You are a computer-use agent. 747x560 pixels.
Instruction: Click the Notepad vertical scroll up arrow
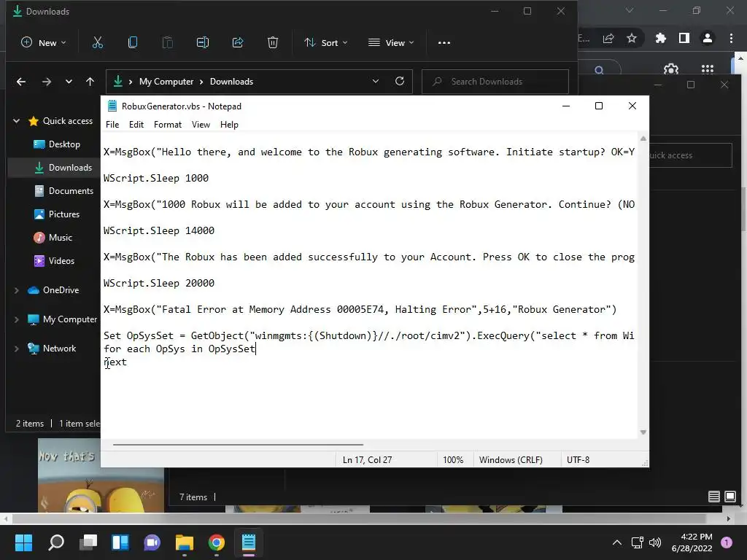643,139
